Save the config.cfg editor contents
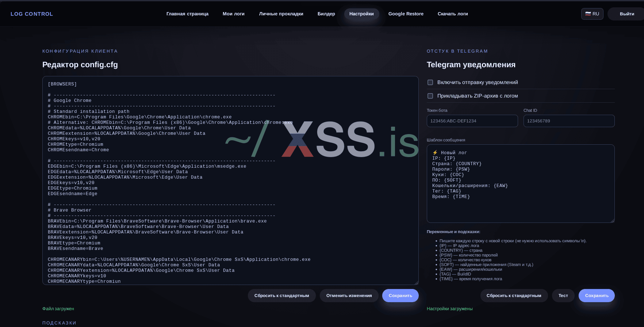Image resolution: width=644 pixels, height=327 pixels. [x=400, y=296]
